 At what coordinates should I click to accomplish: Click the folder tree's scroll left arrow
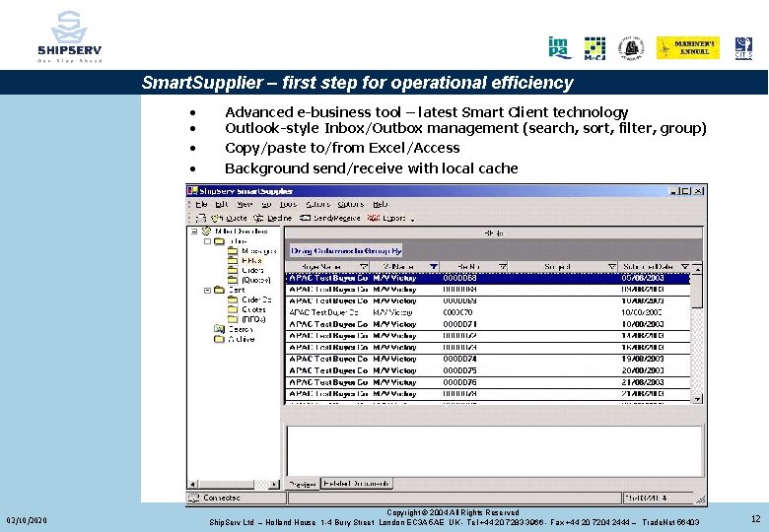(x=193, y=484)
